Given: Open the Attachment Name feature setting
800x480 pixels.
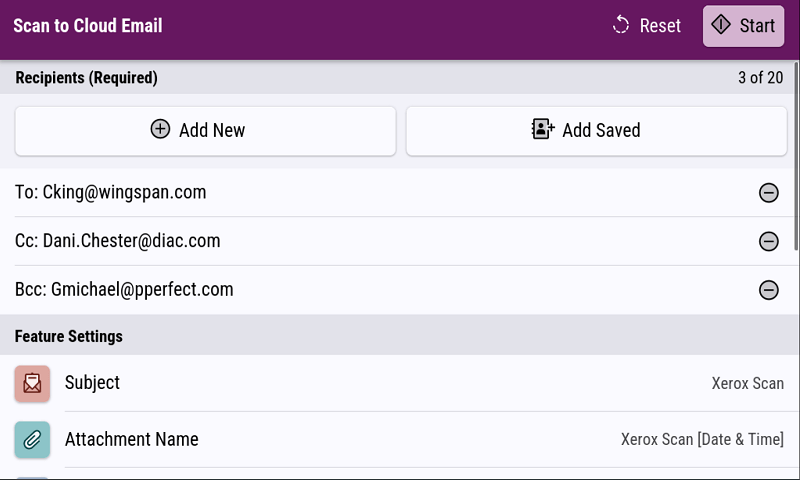Looking at the screenshot, I should tap(131, 439).
